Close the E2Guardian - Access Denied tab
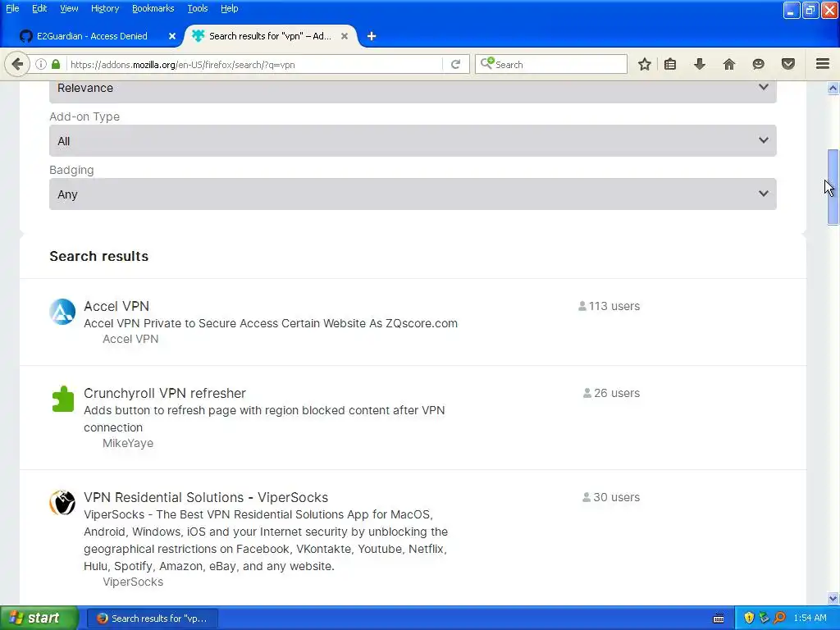The height and width of the screenshot is (630, 840). tap(172, 36)
